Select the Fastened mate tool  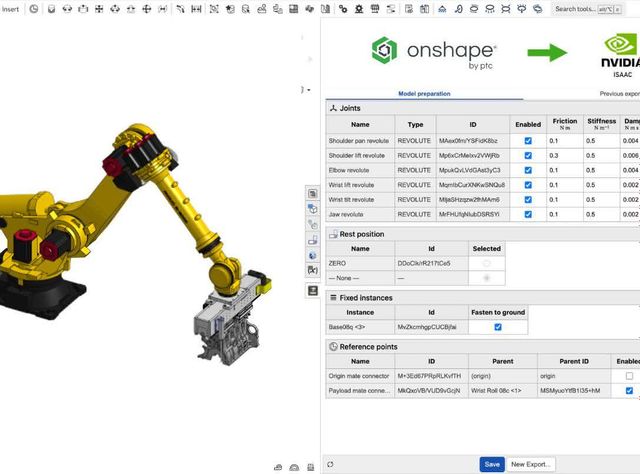[x=51, y=9]
